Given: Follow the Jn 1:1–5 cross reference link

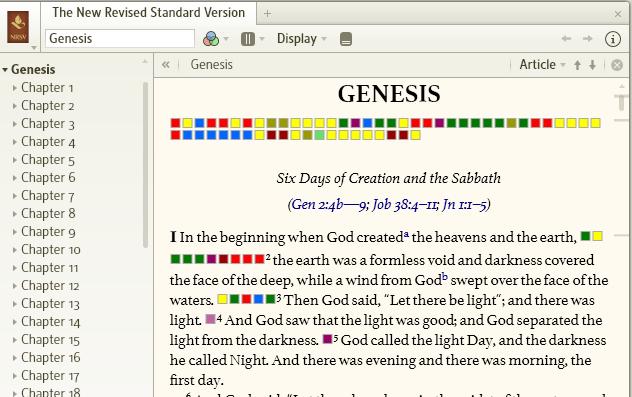Looking at the screenshot, I should coord(464,204).
